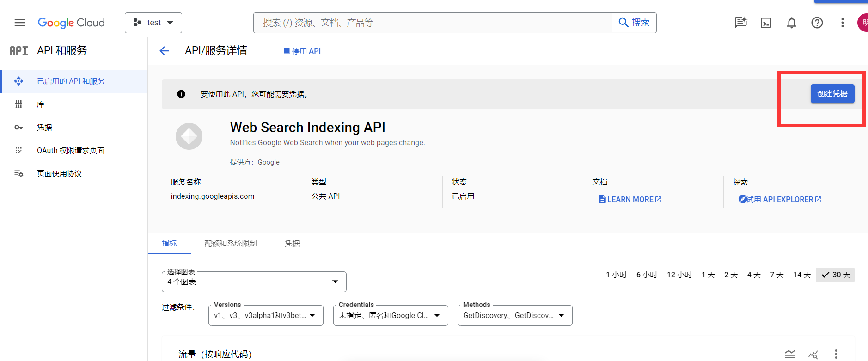Select the 30 天 time range

point(836,275)
